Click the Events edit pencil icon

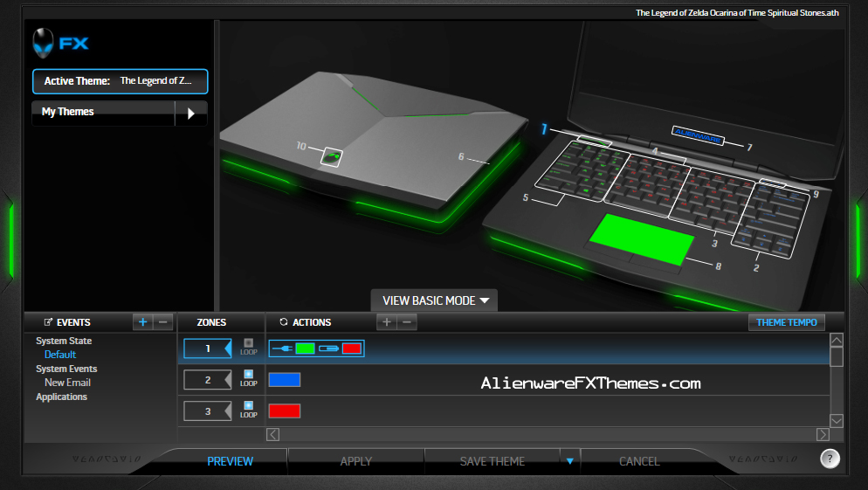click(48, 322)
